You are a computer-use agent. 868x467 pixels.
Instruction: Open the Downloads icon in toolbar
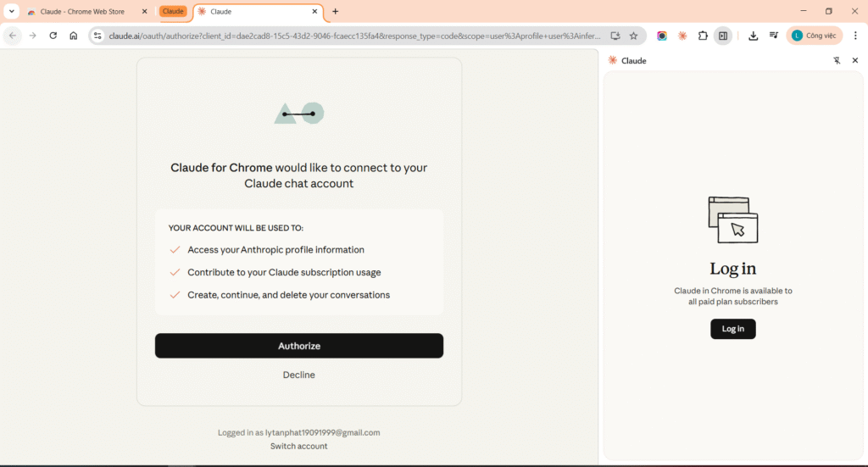pos(753,36)
